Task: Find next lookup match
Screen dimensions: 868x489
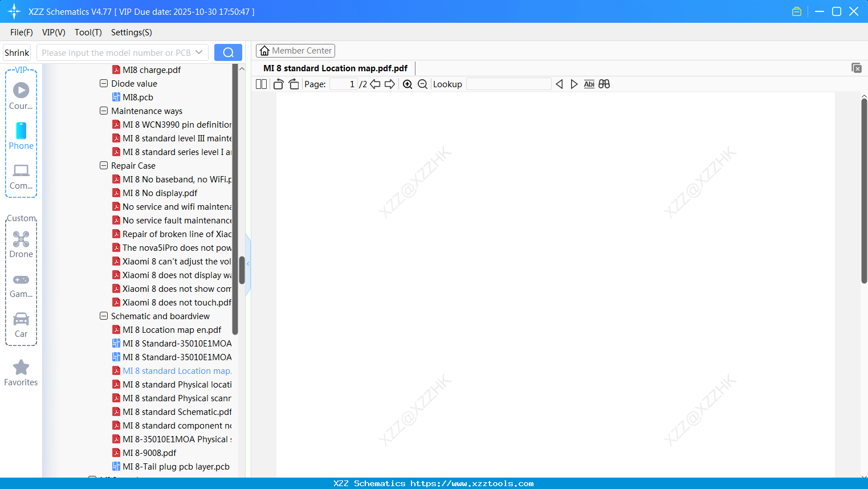Action: pos(574,84)
